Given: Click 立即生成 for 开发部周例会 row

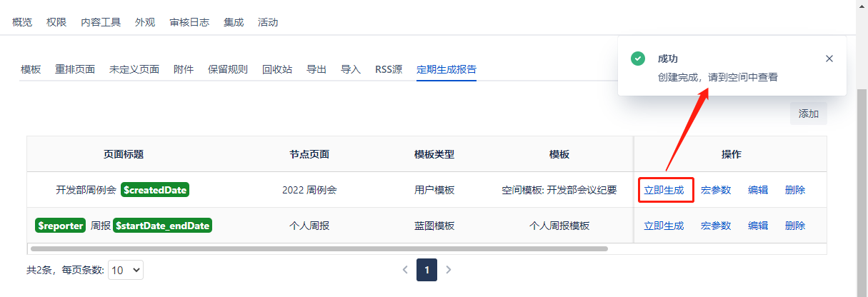Looking at the screenshot, I should tap(664, 190).
